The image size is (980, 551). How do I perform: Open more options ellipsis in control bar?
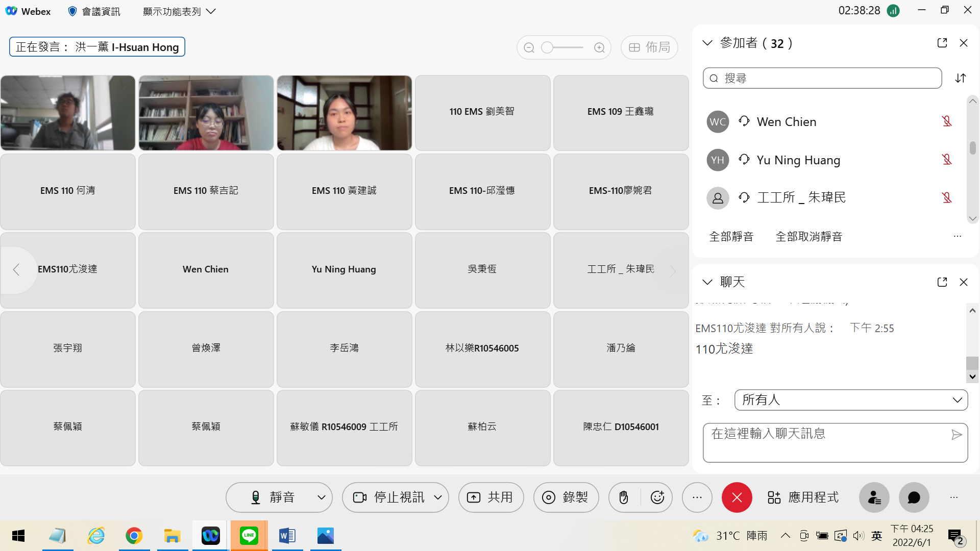[697, 497]
